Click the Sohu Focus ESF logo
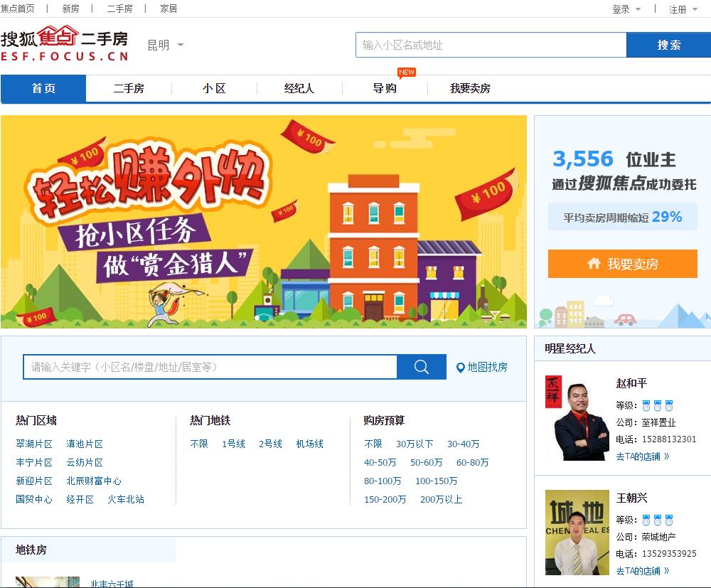The height and width of the screenshot is (588, 711). 65,43
